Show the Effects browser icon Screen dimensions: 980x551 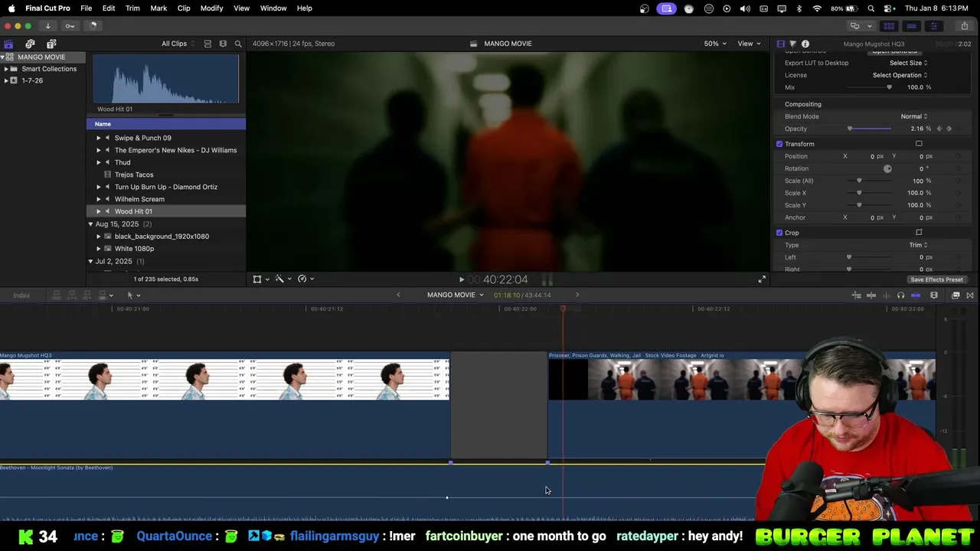point(955,295)
